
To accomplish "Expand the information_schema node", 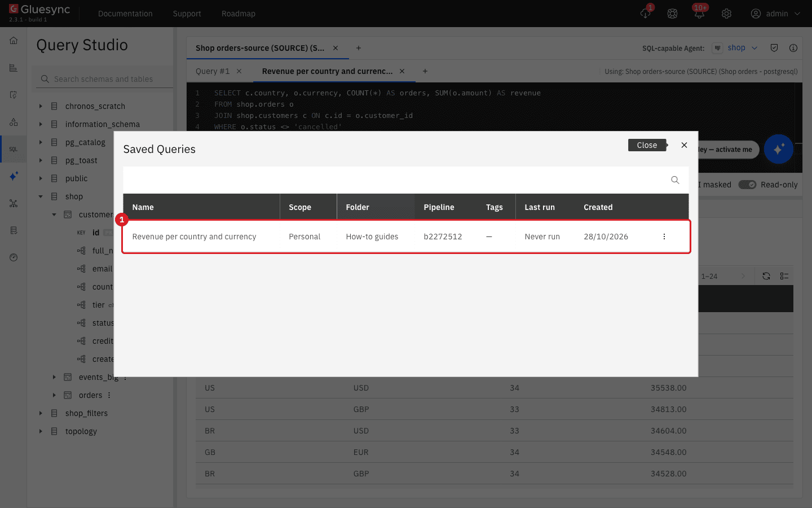I will (x=41, y=124).
